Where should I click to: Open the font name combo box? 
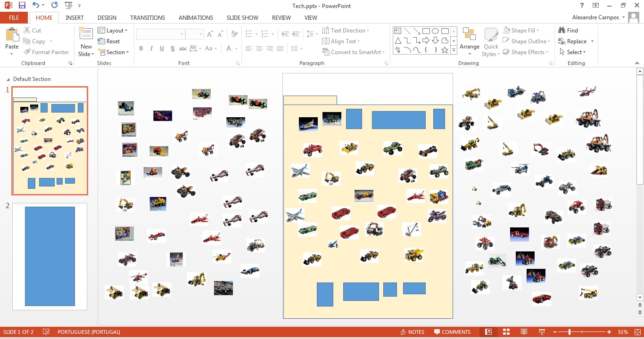pyautogui.click(x=160, y=34)
